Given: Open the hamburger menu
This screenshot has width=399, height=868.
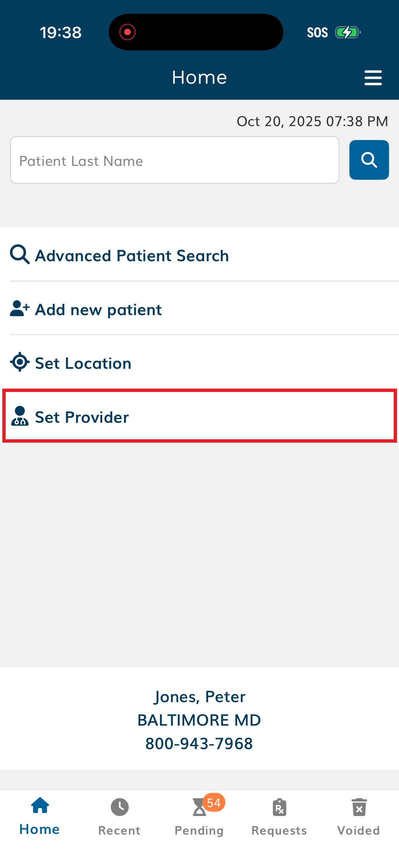Looking at the screenshot, I should [373, 78].
